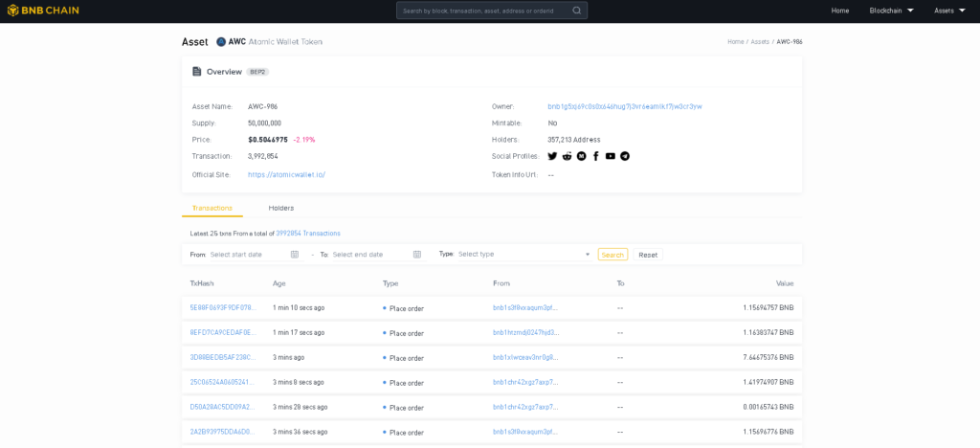This screenshot has height=448, width=980.
Task: Open the Medium social profile icon
Action: pyautogui.click(x=581, y=156)
